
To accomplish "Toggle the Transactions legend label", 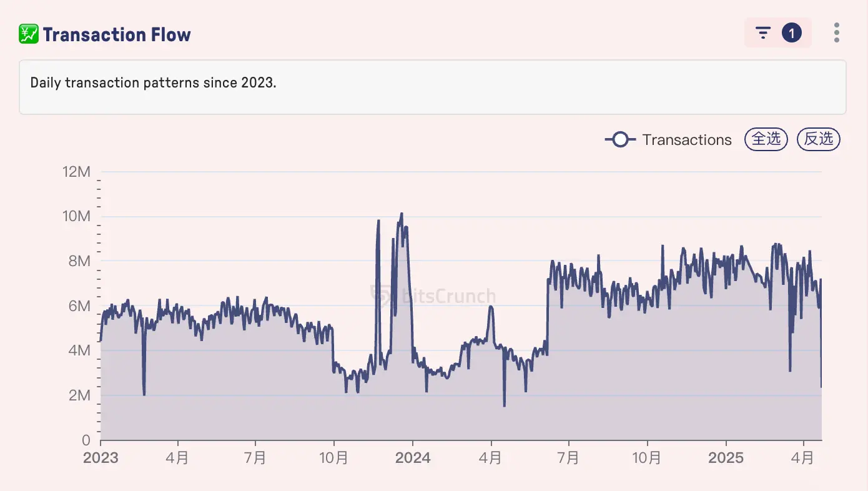I will [687, 140].
